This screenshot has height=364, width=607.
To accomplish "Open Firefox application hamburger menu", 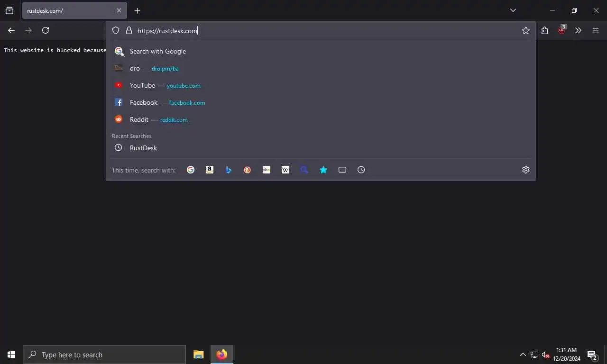I will [596, 30].
